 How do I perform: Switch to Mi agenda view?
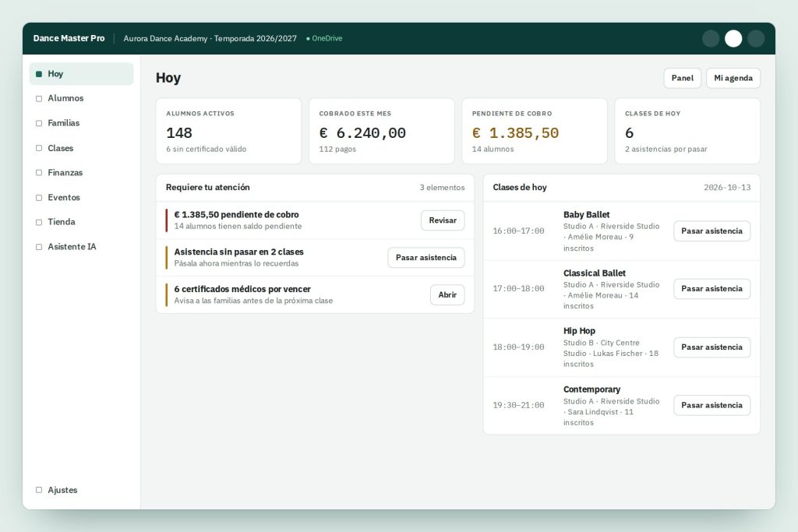733,78
